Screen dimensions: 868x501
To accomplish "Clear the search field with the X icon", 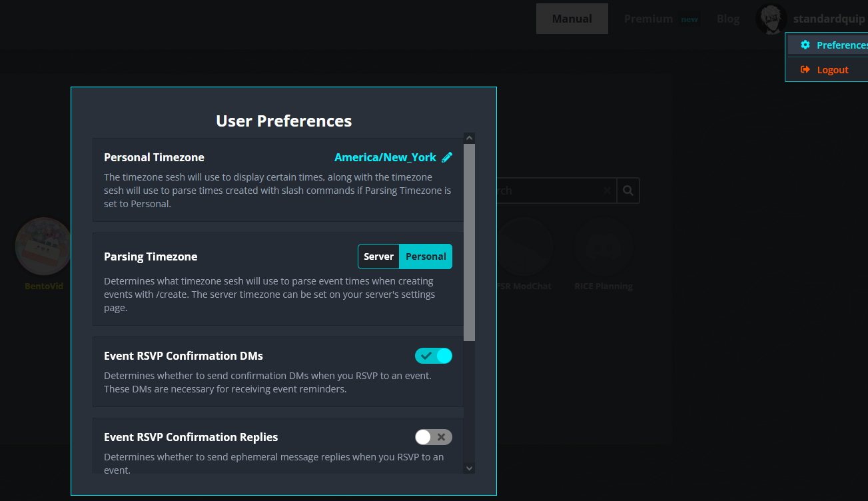I will tap(607, 191).
